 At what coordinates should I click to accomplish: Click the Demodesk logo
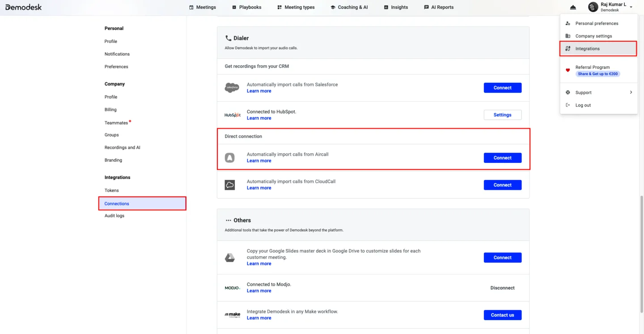[23, 7]
